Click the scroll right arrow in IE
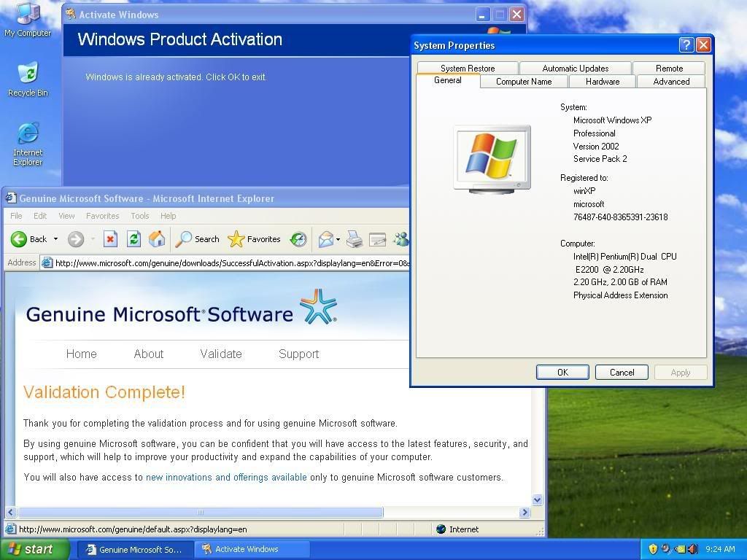The image size is (747, 560). pyautogui.click(x=525, y=513)
